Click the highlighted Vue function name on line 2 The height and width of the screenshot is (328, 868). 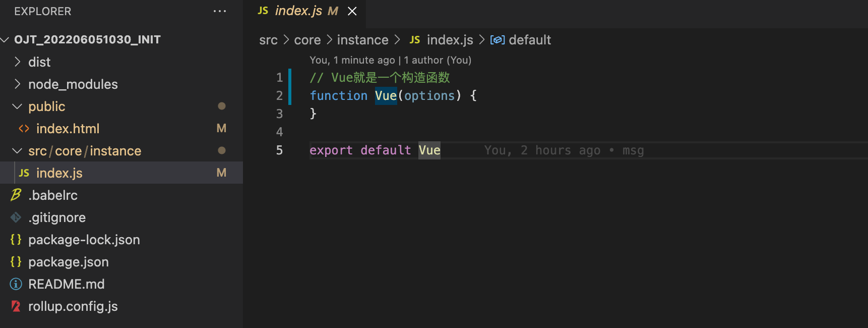386,96
